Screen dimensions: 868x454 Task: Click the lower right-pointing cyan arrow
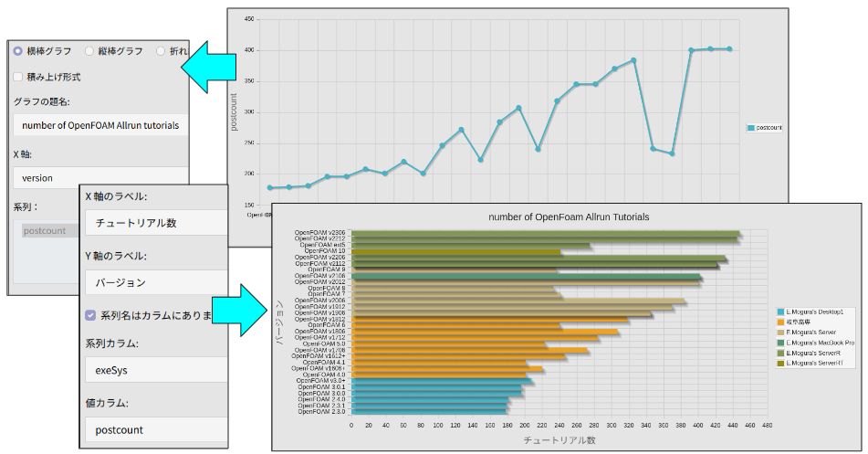[239, 309]
